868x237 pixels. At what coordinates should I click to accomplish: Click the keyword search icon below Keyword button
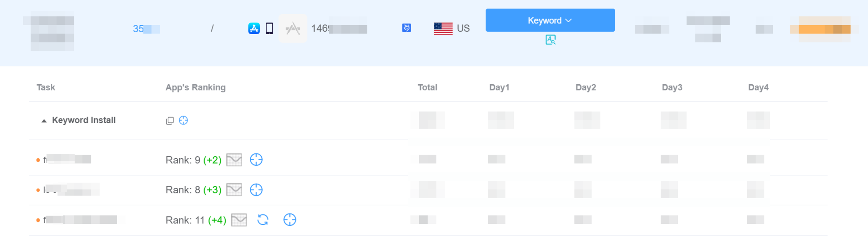[x=550, y=40]
